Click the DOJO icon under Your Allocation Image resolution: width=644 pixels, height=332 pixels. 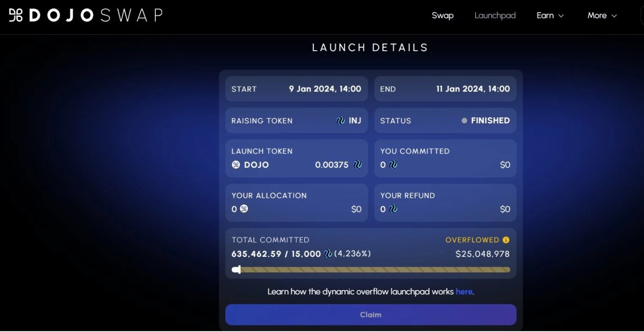coord(244,209)
